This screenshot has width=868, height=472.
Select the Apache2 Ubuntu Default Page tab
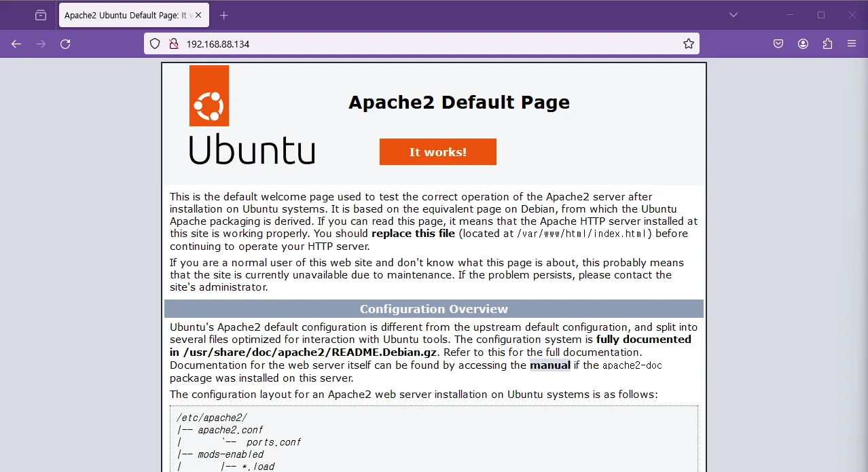(134, 15)
